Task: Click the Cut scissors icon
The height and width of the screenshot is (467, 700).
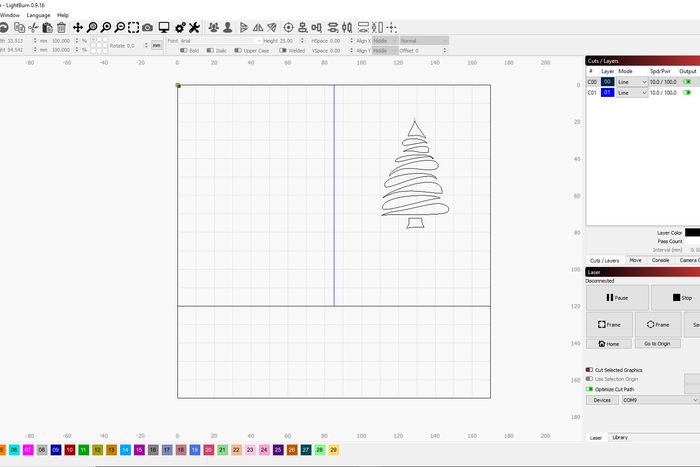Action: [x=33, y=27]
